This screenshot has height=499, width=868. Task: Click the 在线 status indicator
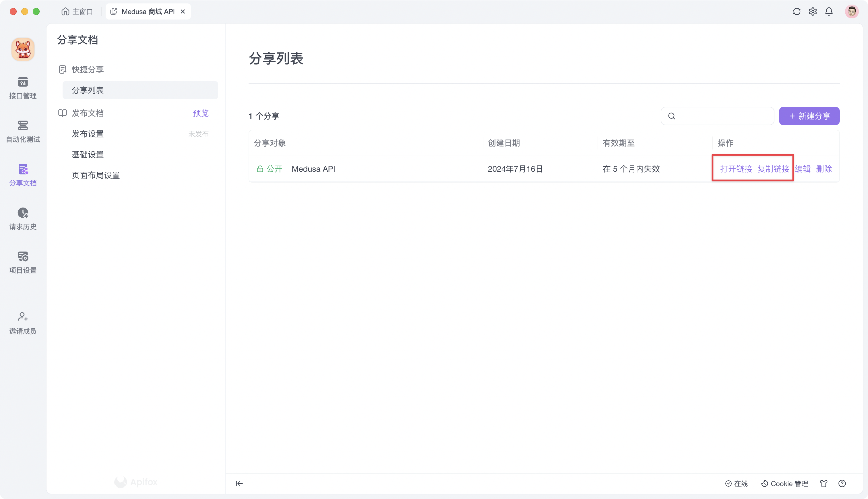tap(737, 483)
